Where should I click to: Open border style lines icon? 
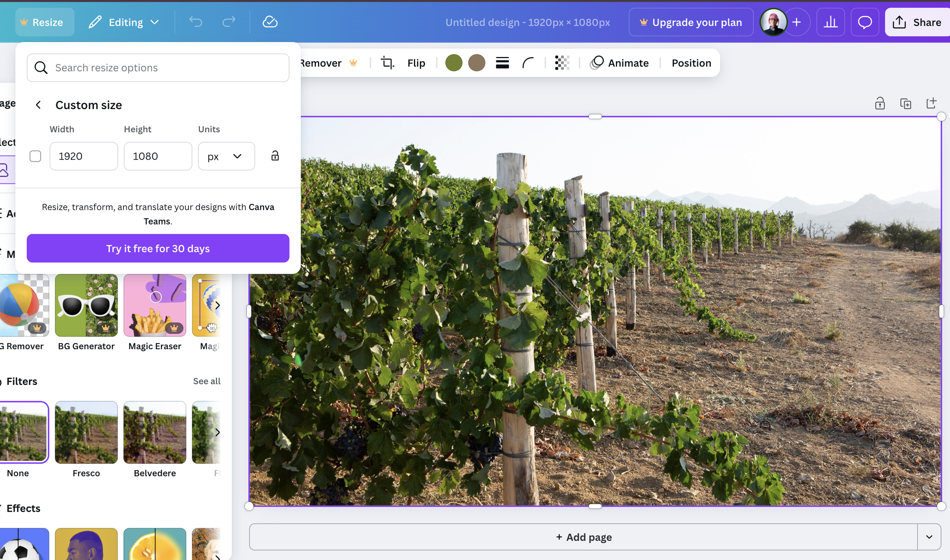click(x=502, y=63)
